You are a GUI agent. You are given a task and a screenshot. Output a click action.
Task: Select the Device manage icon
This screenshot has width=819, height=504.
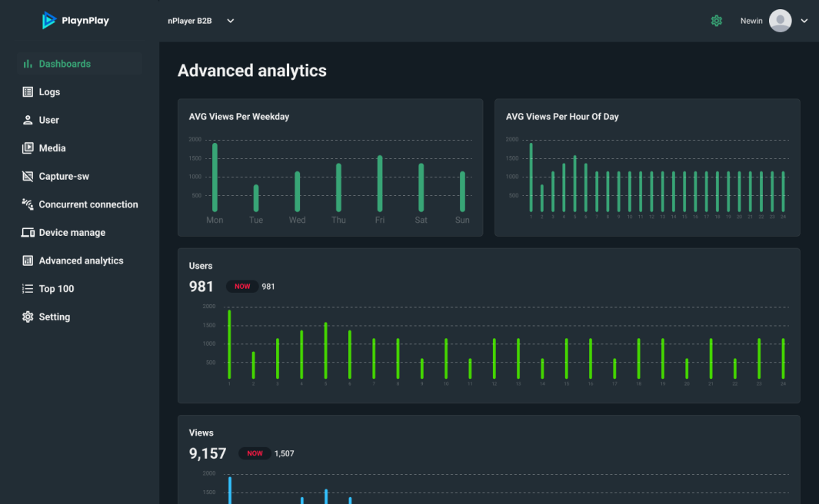pyautogui.click(x=28, y=233)
